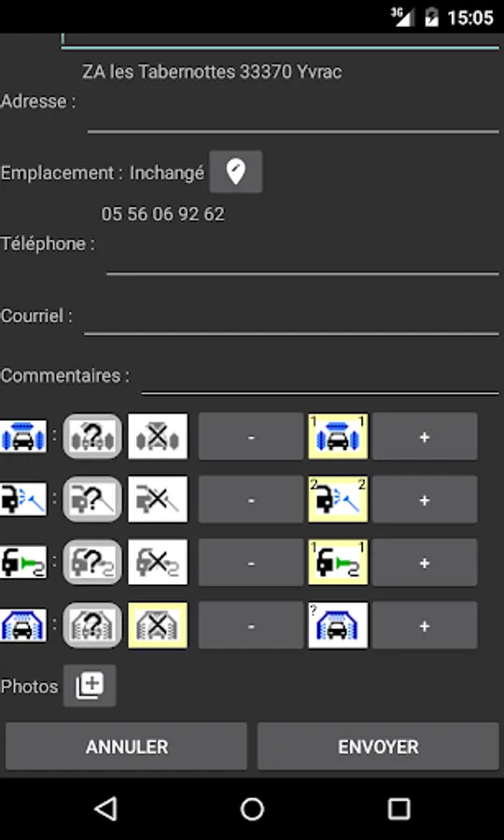
Task: Open the add photos icon
Action: pyautogui.click(x=90, y=685)
